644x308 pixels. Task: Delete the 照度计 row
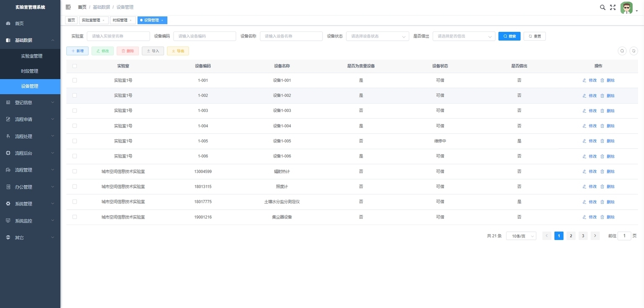pos(608,186)
